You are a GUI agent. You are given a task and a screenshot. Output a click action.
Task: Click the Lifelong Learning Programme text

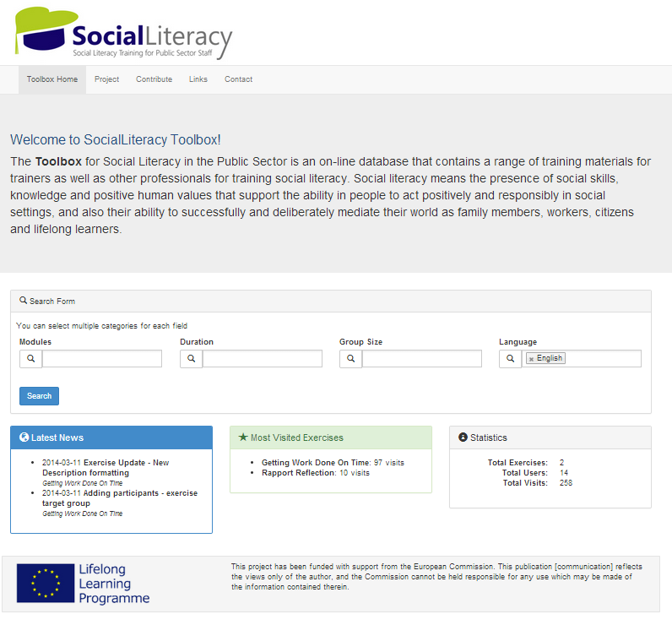tap(114, 584)
